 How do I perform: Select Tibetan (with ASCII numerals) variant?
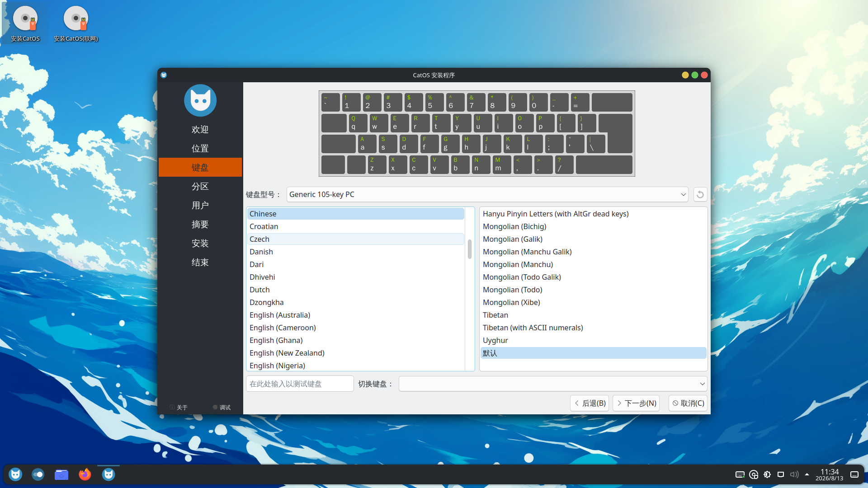tap(593, 328)
